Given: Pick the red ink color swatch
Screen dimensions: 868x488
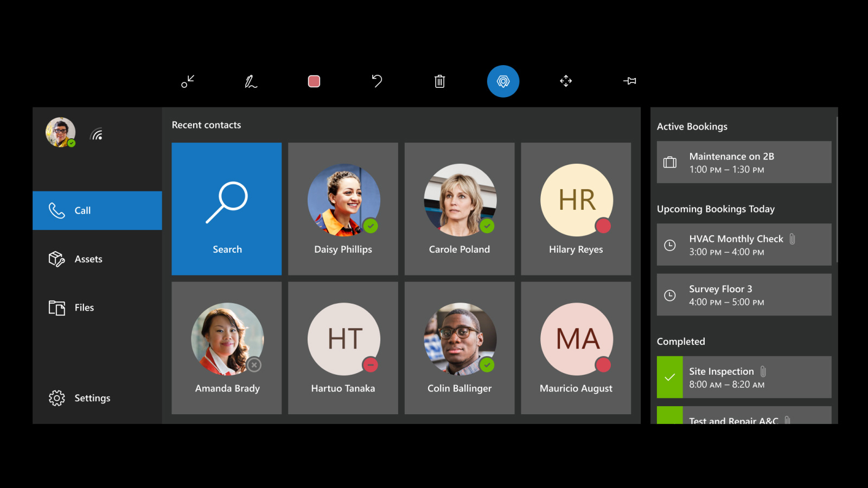Looking at the screenshot, I should coord(314,81).
